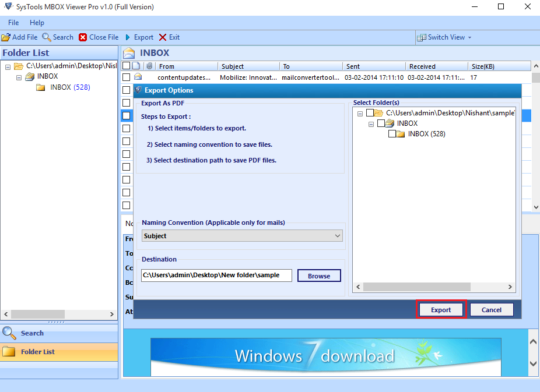This screenshot has width=540, height=392.
Task: Click left arrow of Select Folder(s) scrollbar
Action: point(358,287)
